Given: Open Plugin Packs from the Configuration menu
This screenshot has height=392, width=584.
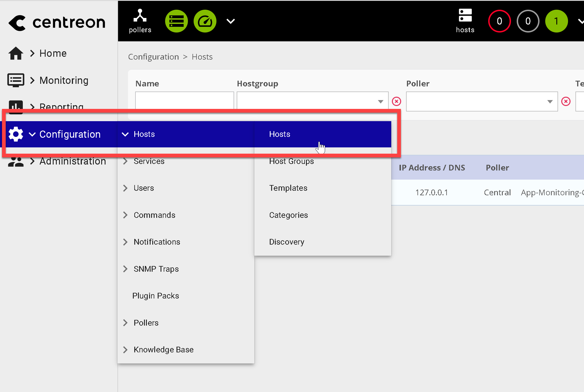Looking at the screenshot, I should (x=156, y=296).
